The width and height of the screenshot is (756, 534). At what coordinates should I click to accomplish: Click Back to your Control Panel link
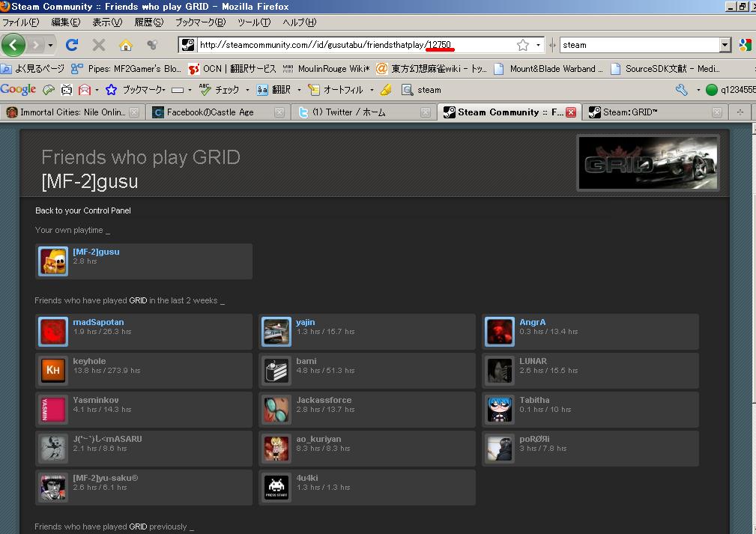point(83,210)
